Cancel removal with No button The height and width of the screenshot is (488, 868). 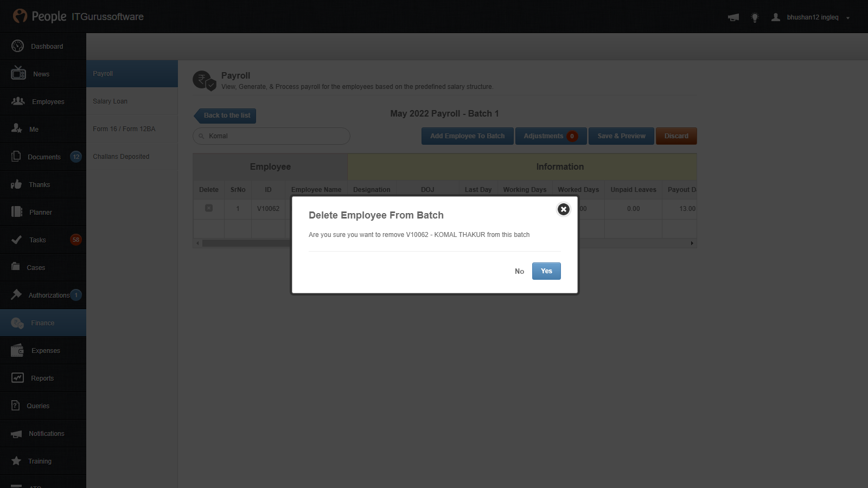click(519, 271)
